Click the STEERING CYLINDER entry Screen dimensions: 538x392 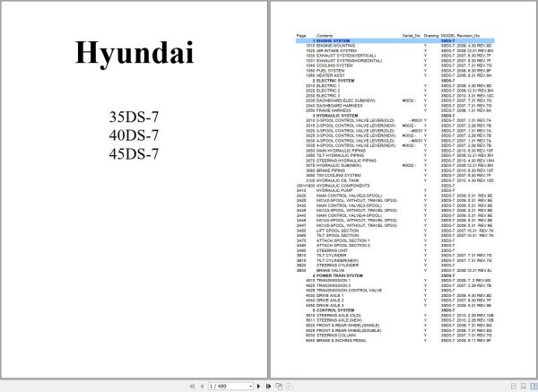pyautogui.click(x=337, y=265)
